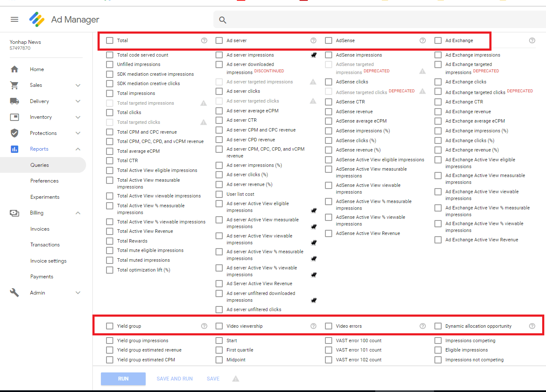Open the hamburger main menu
This screenshot has width=546, height=392.
14,20
